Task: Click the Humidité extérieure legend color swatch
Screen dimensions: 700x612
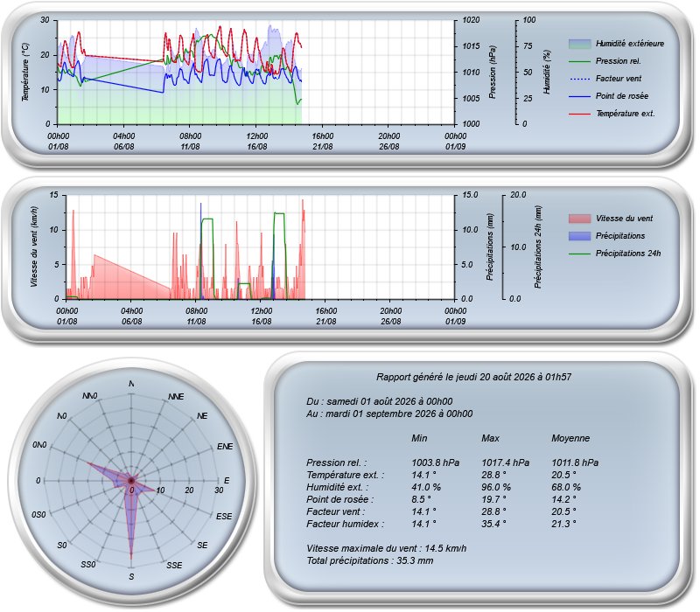Action: pos(579,44)
